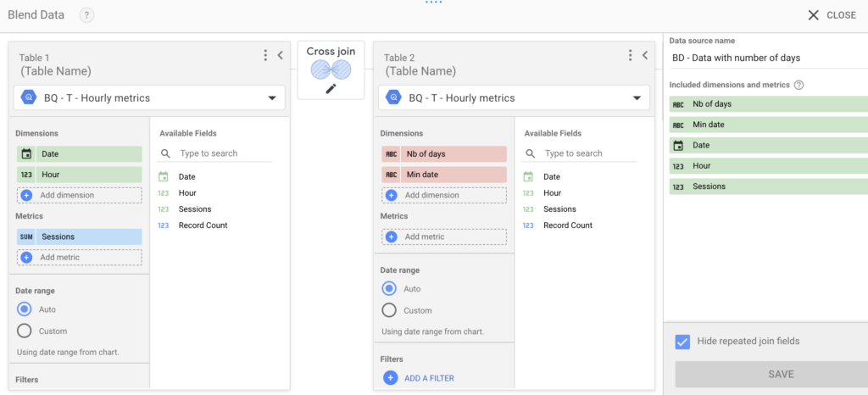Choose Sessions from Table 1 available fields
This screenshot has width=868, height=395.
[194, 209]
